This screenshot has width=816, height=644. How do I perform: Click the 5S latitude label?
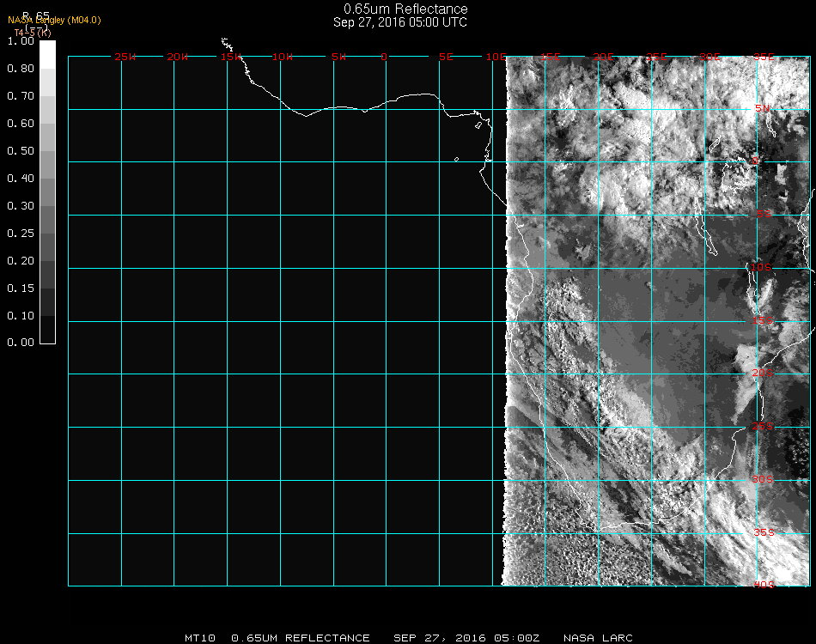(764, 214)
